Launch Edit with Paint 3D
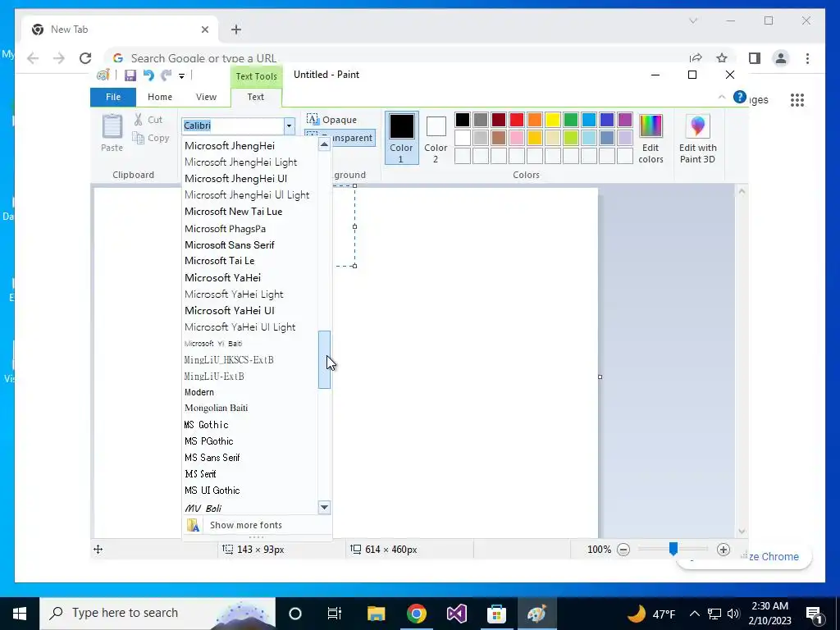This screenshot has width=840, height=630. [697, 138]
